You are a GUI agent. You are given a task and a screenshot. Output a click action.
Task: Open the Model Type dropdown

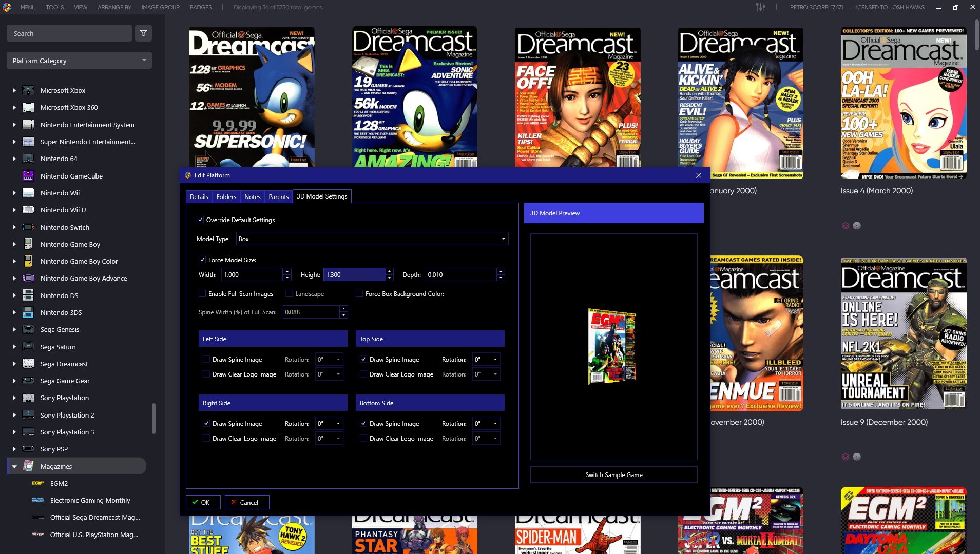tap(372, 239)
